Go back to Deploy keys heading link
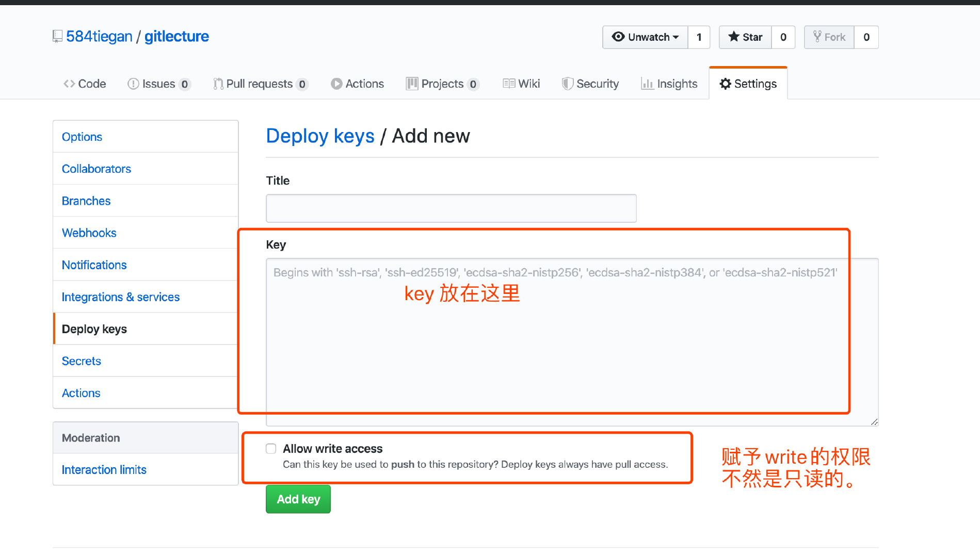This screenshot has height=557, width=980. 320,136
